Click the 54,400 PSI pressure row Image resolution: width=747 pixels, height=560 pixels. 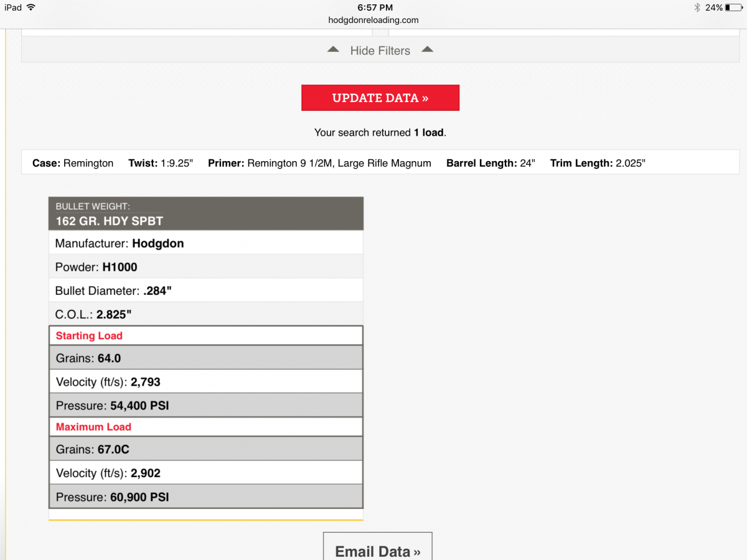[x=205, y=406]
